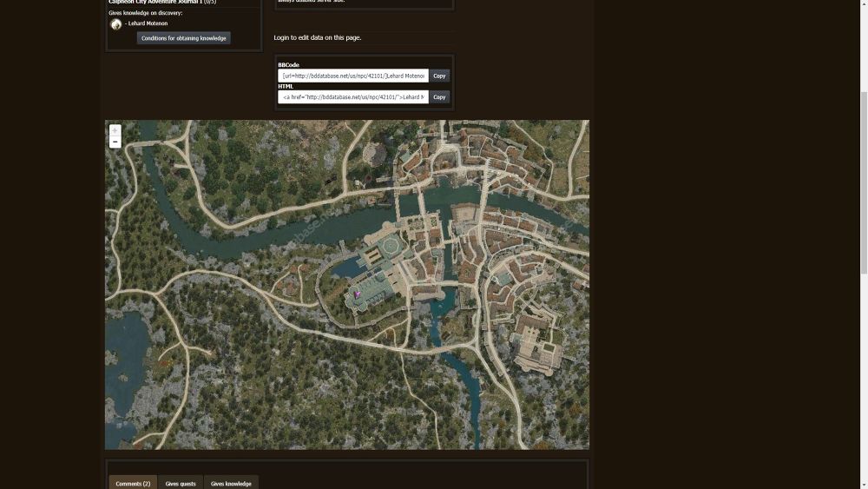Click the lake at map's left edge
The image size is (868, 489).
(x=122, y=339)
